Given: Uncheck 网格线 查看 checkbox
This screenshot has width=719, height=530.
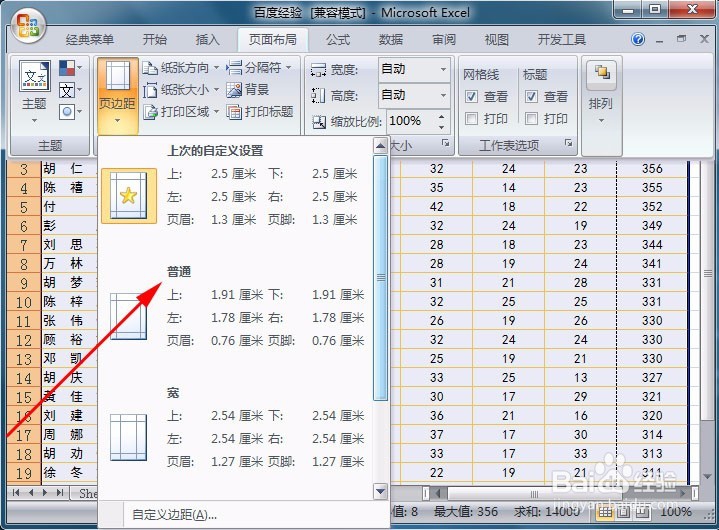Looking at the screenshot, I should pos(471,96).
